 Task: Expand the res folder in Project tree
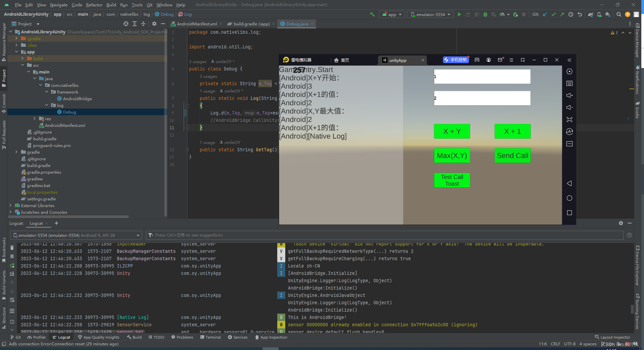click(35, 119)
